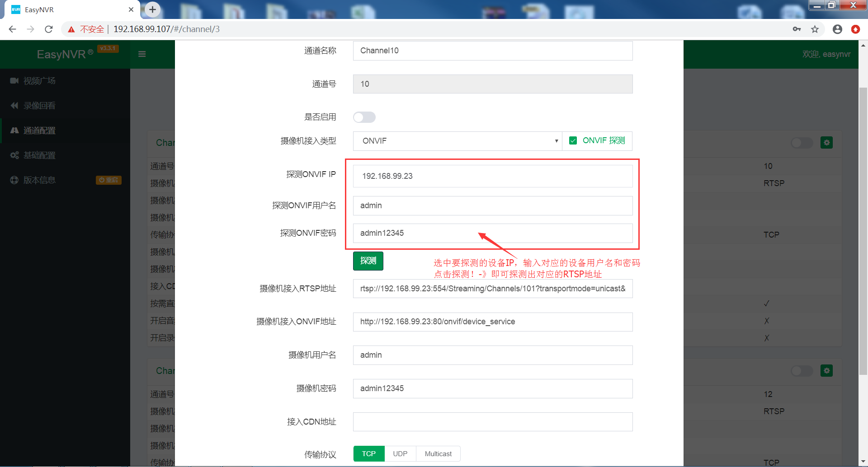The height and width of the screenshot is (467, 868).
Task: Select Multicast transport protocol
Action: tap(438, 454)
